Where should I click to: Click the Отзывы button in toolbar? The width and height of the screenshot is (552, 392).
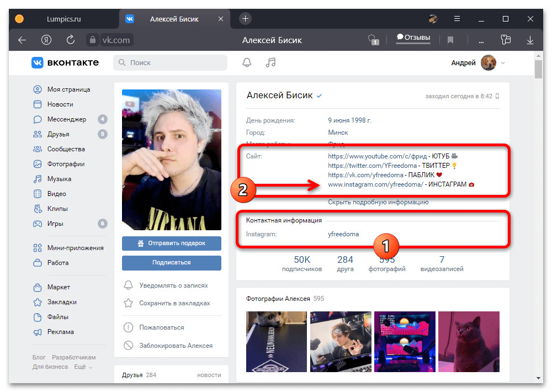click(413, 38)
